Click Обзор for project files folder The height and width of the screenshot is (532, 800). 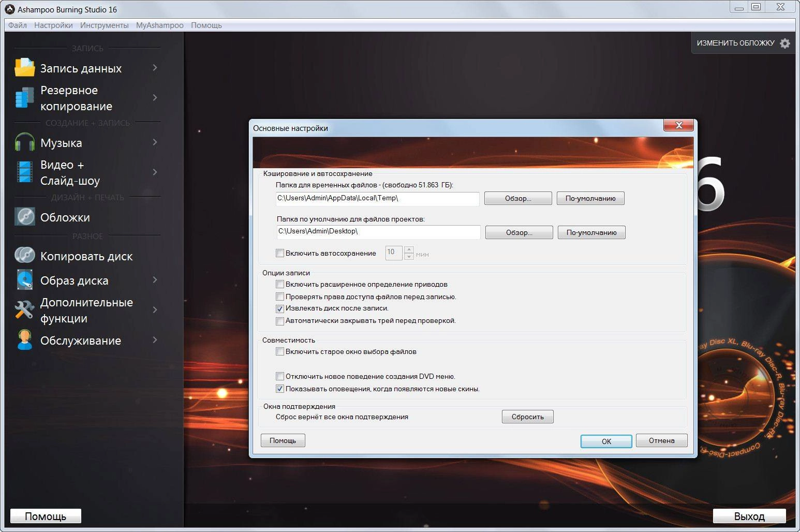519,232
